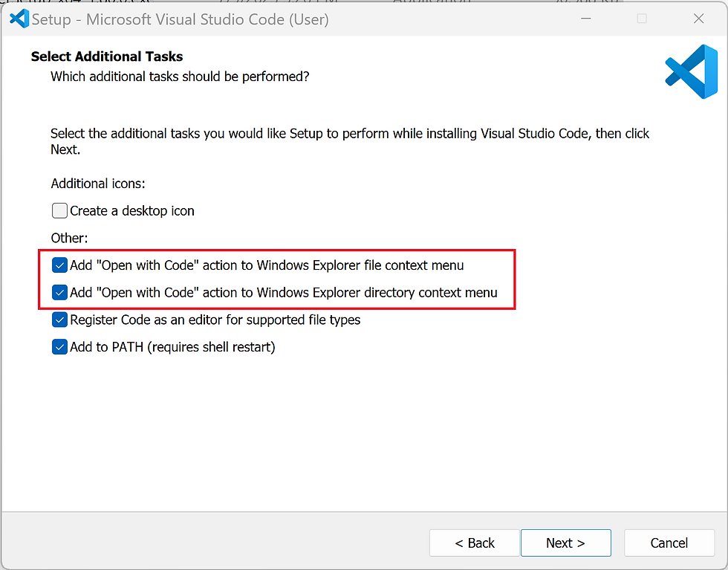Close the Setup dialog with the X

(698, 19)
